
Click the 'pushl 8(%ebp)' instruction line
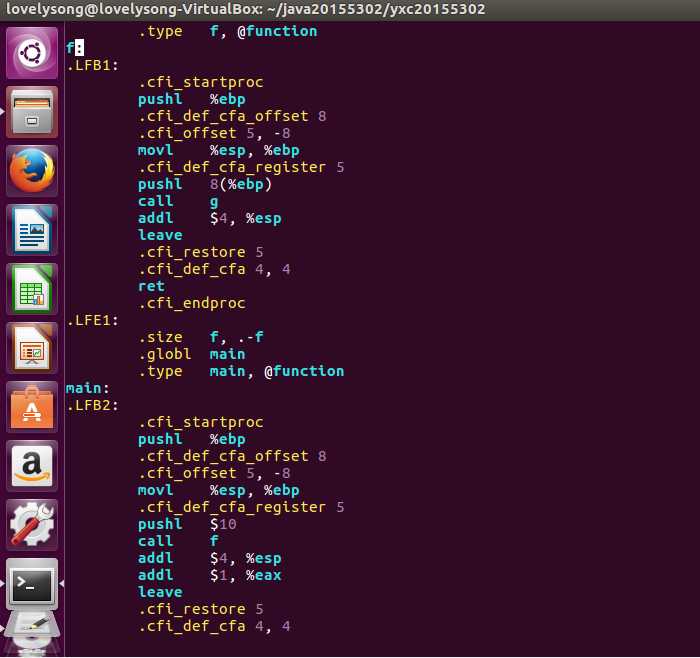coord(204,184)
